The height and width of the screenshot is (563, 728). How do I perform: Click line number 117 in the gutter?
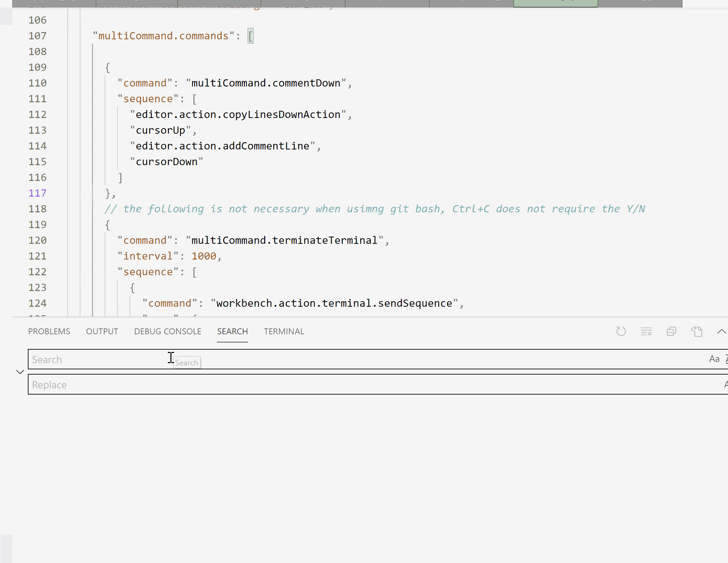coord(37,193)
